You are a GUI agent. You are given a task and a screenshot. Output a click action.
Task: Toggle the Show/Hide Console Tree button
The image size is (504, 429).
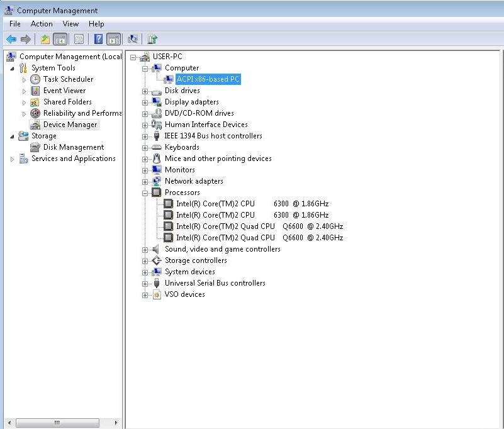tap(60, 39)
